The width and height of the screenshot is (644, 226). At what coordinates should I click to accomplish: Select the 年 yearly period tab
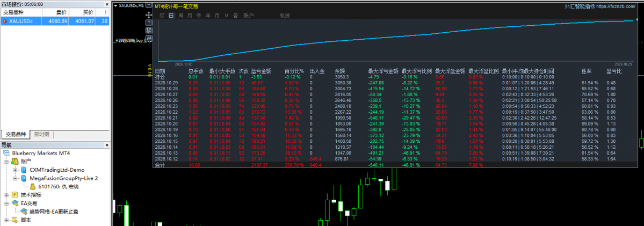tap(208, 16)
